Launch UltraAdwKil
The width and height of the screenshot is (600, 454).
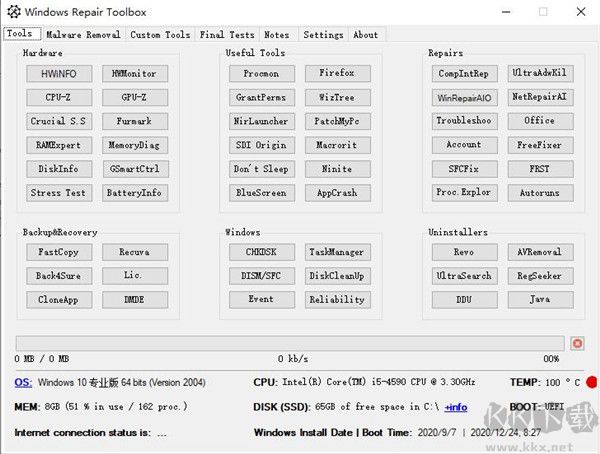click(540, 73)
